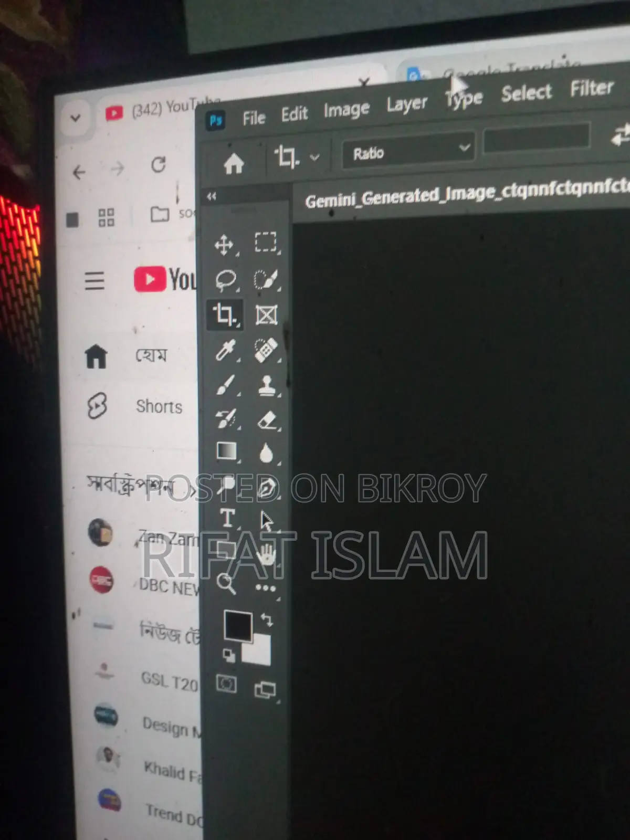Select the Frame tool
Screen dimensions: 630x840
click(x=266, y=314)
